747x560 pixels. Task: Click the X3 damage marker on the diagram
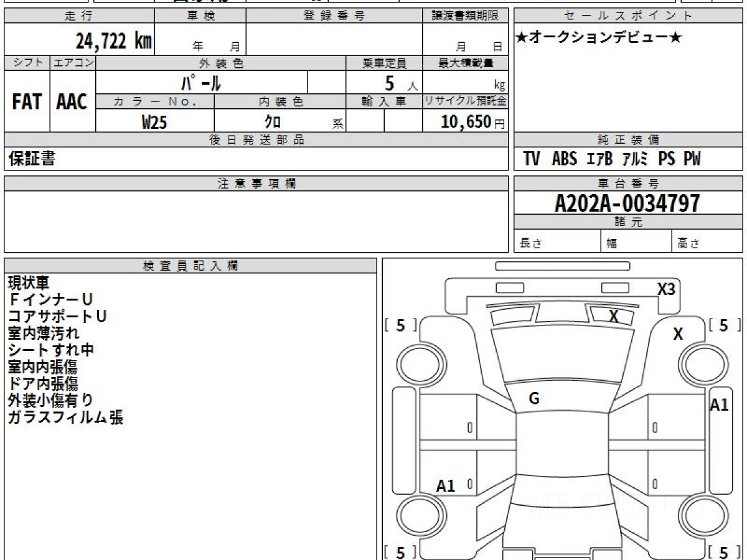pyautogui.click(x=666, y=289)
